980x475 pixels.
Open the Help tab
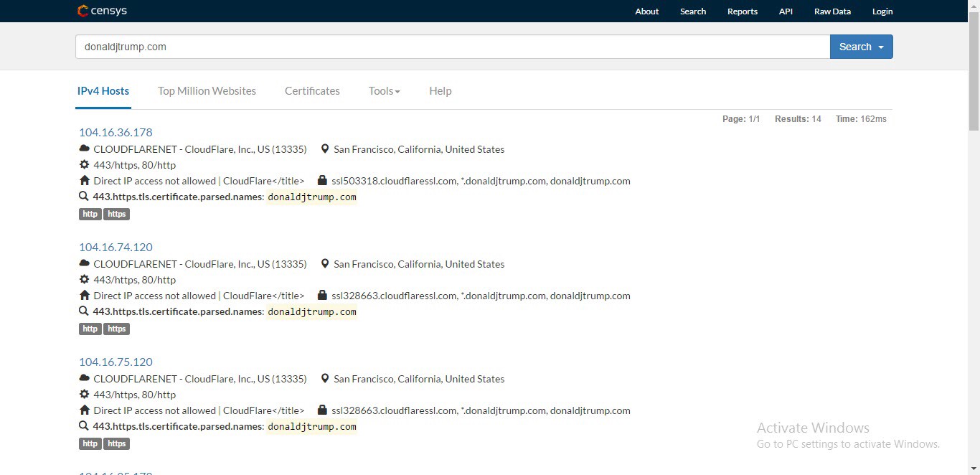440,91
